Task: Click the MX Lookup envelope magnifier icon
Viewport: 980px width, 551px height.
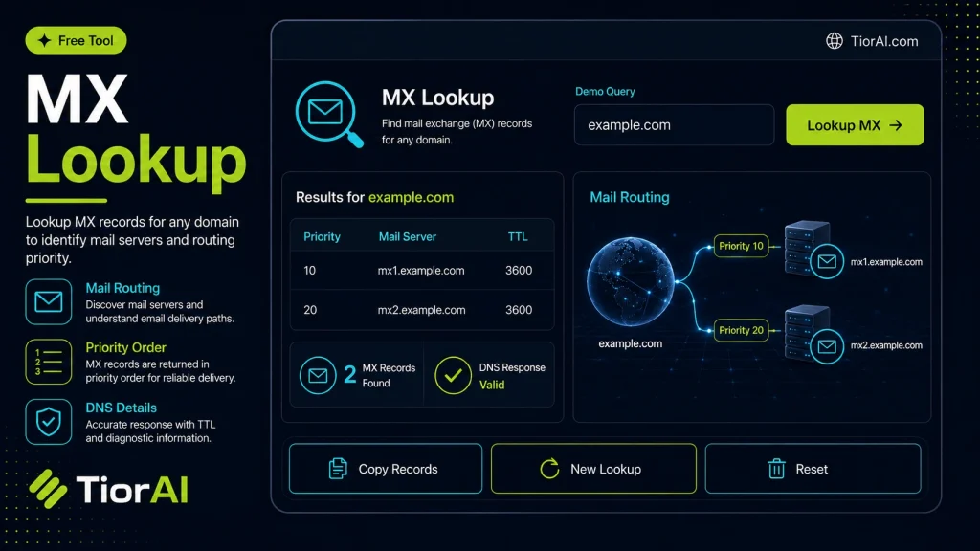Action: click(329, 114)
